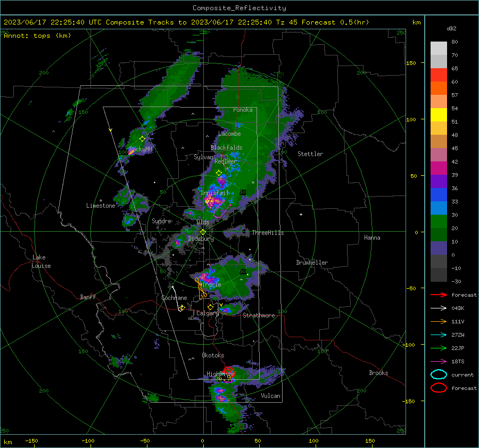Click the Brooks city label
The image size is (479, 448).
coord(378,373)
